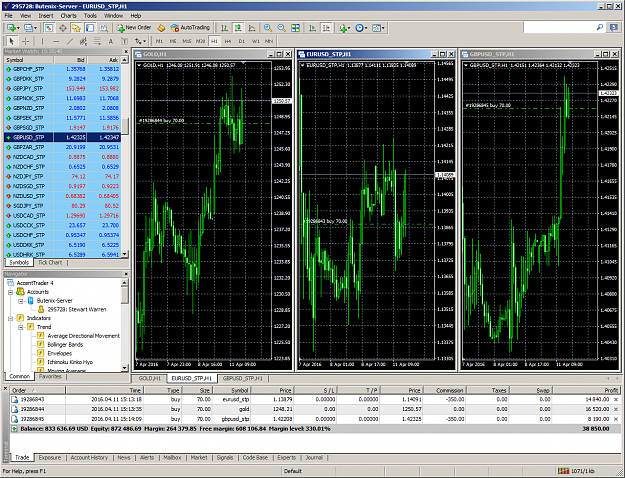Screen dimensions: 625x478
Task: Collapse the Trend tree node
Action: (21, 327)
